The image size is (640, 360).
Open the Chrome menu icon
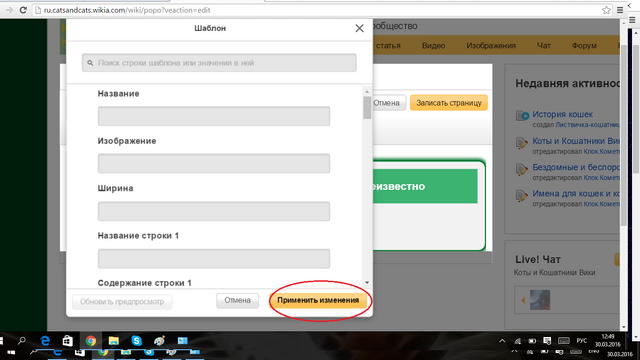click(620, 10)
